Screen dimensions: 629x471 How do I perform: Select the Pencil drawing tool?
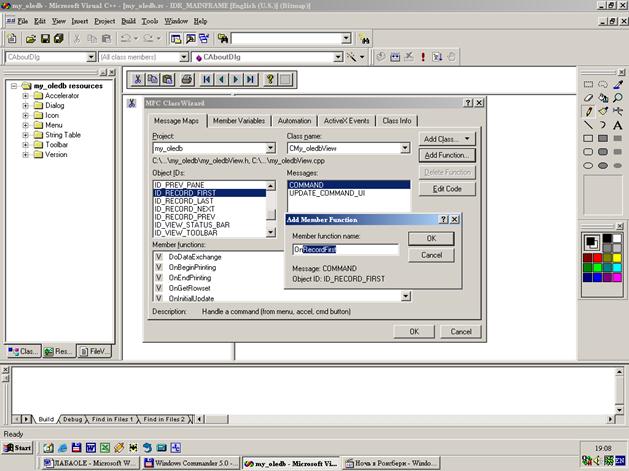coord(588,112)
